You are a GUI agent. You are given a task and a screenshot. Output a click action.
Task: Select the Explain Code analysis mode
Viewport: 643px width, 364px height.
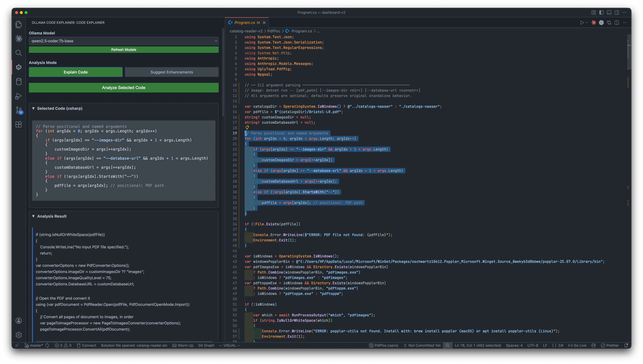point(76,71)
